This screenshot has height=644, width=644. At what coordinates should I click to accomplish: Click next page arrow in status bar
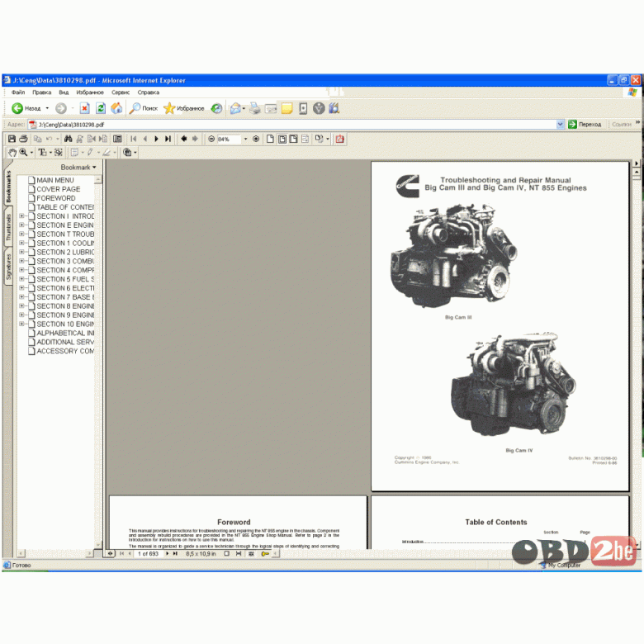(x=167, y=554)
